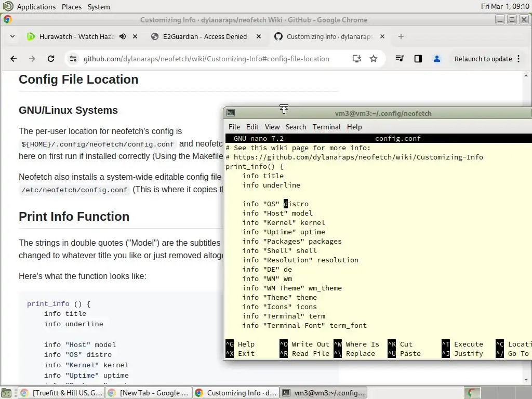532x399 pixels.
Task: Click the info "Kernel" kernel line in nano
Action: tap(283, 222)
